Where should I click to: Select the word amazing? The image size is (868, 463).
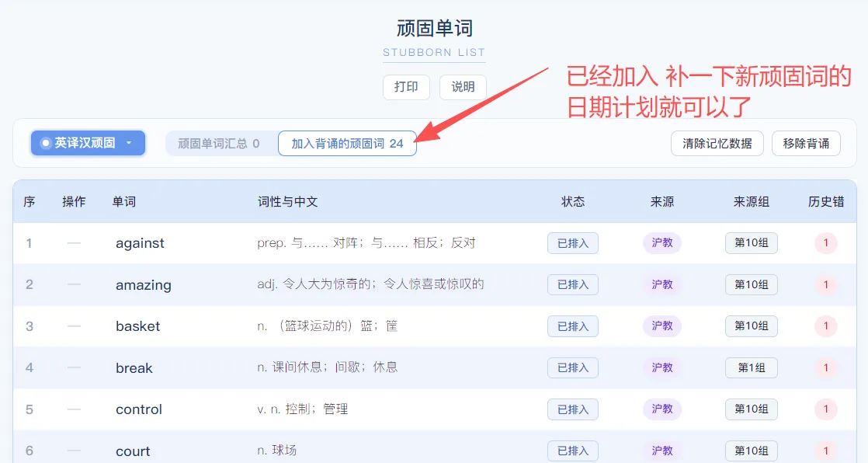pyautogui.click(x=144, y=284)
